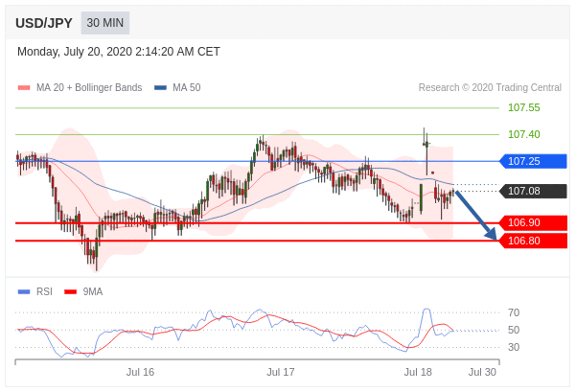The height and width of the screenshot is (392, 576).
Task: Toggle the MA 50 legend label
Action: pos(187,87)
